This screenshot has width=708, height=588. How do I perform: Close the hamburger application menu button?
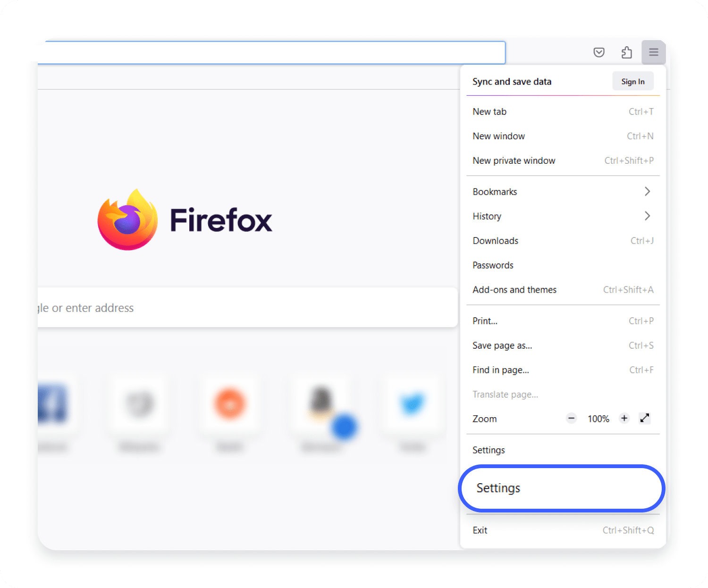point(654,52)
